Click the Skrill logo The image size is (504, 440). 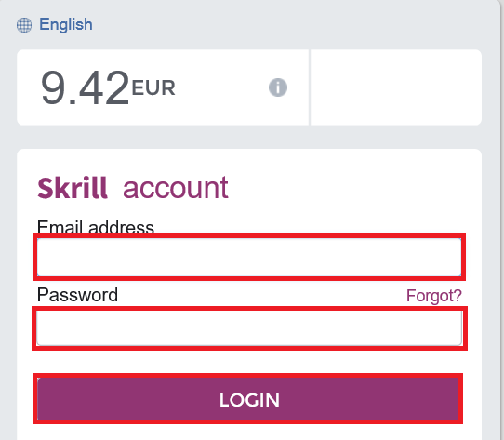(x=73, y=188)
